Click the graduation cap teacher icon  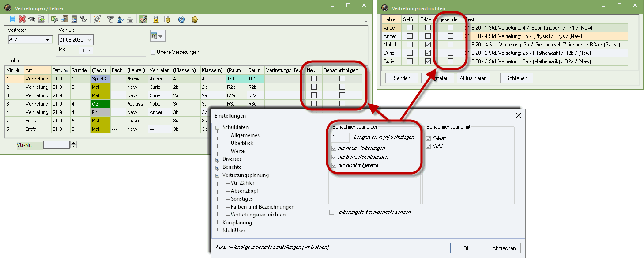32,19
